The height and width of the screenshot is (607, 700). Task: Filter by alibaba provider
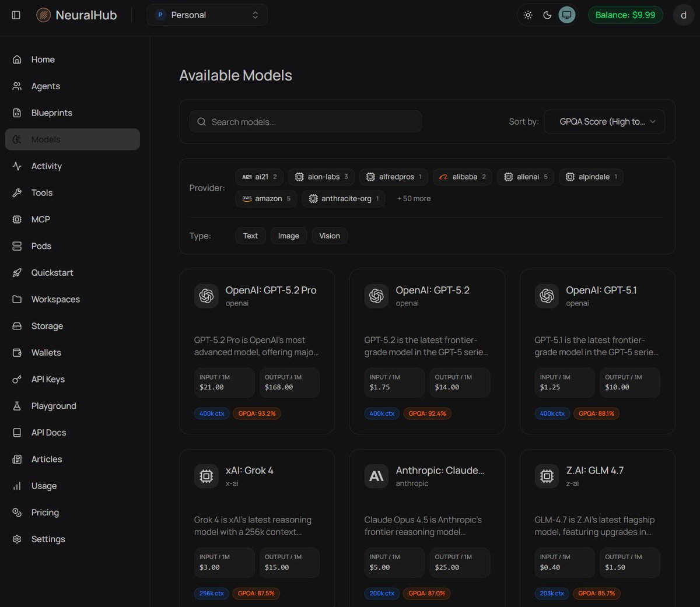pos(463,177)
